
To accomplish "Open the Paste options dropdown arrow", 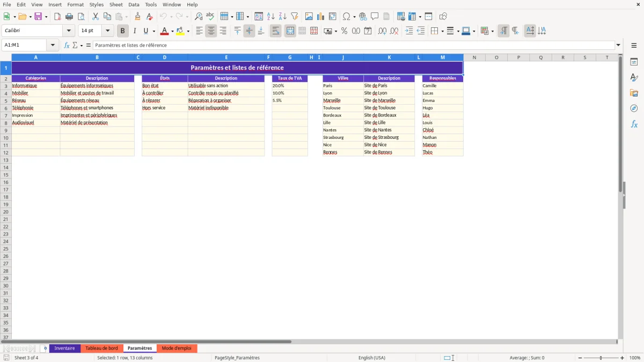I will 127,17.
